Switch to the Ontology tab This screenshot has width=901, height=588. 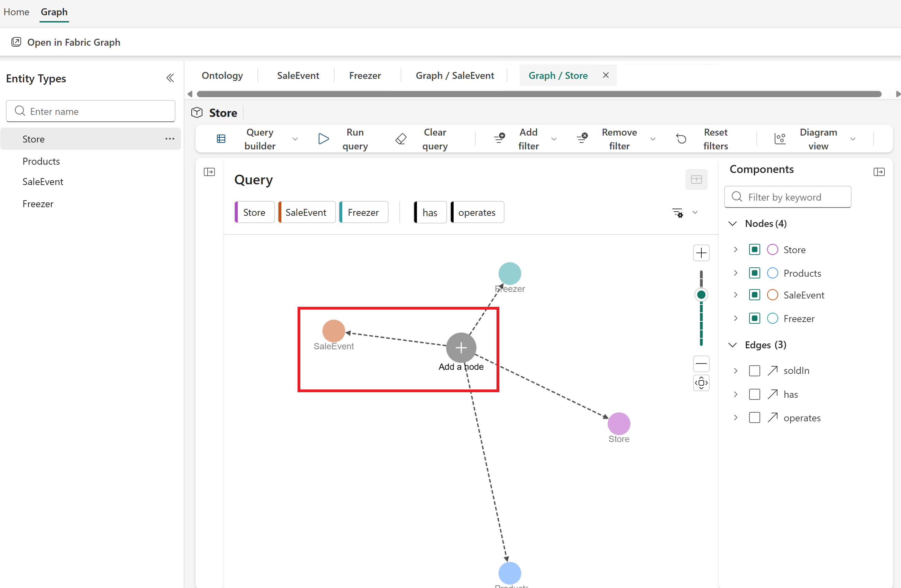[222, 75]
